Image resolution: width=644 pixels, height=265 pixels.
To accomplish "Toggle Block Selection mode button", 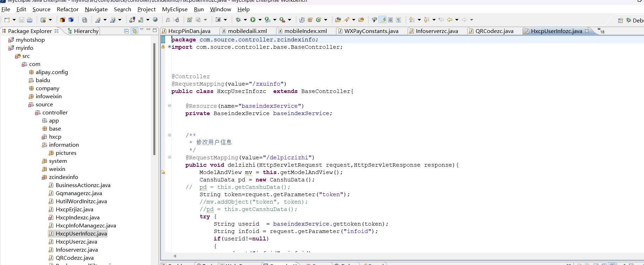I will 390,20.
